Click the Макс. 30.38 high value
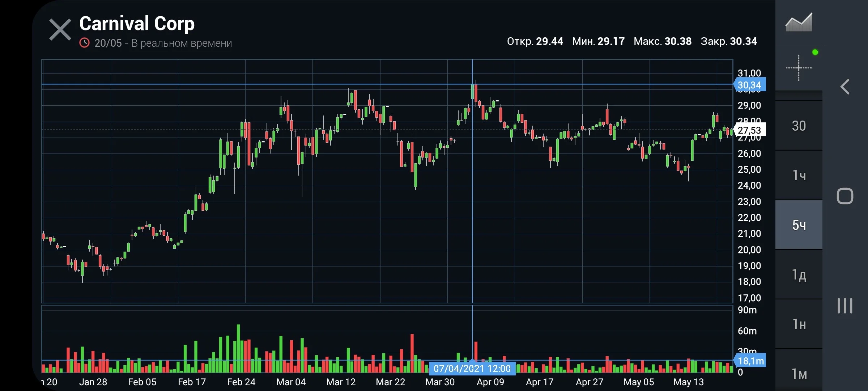The image size is (868, 391). pyautogui.click(x=662, y=41)
